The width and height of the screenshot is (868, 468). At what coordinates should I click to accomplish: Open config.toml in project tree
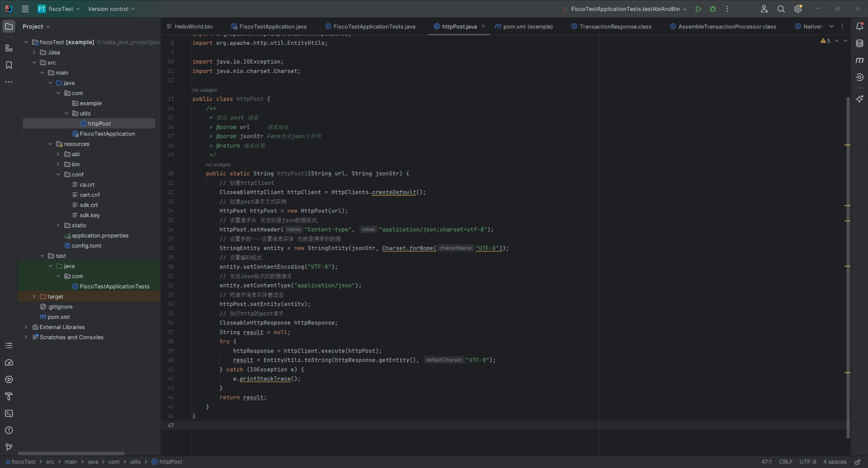tap(86, 246)
